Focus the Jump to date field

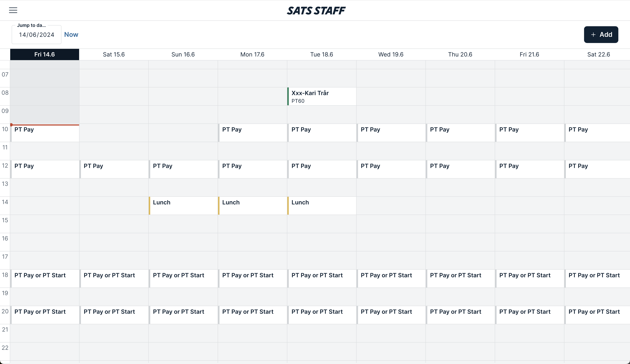36,35
